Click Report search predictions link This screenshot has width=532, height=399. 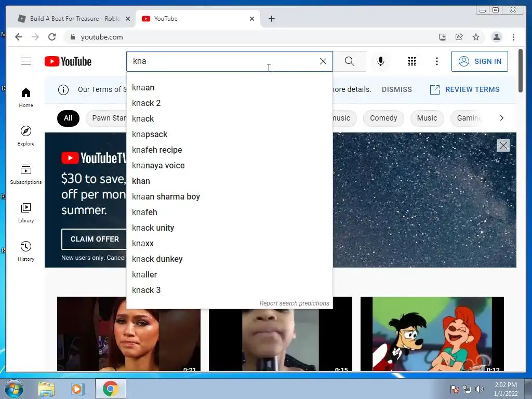[294, 303]
